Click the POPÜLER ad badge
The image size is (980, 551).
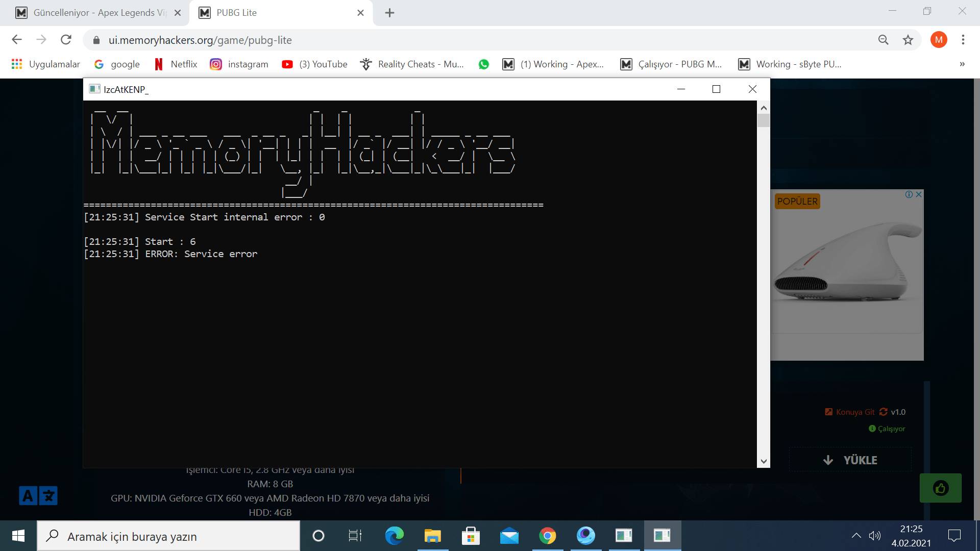click(797, 202)
